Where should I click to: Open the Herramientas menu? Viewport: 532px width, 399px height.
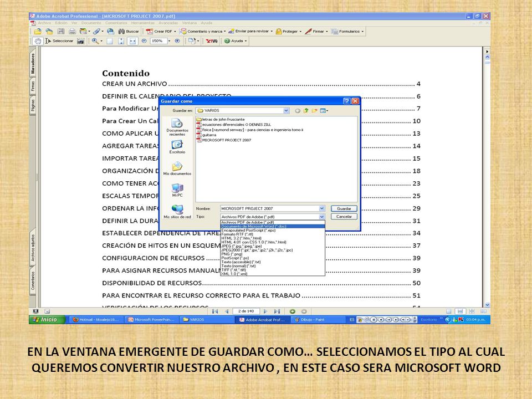coord(142,23)
